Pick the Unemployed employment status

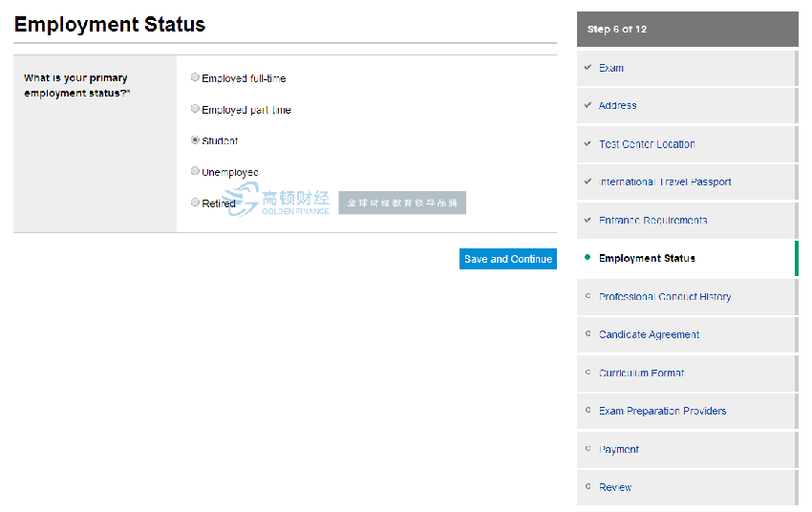coord(196,171)
